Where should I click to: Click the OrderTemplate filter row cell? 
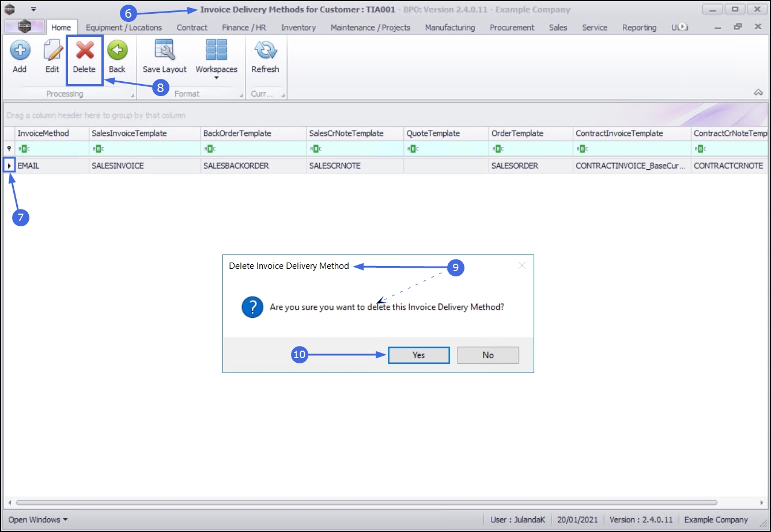[531, 149]
